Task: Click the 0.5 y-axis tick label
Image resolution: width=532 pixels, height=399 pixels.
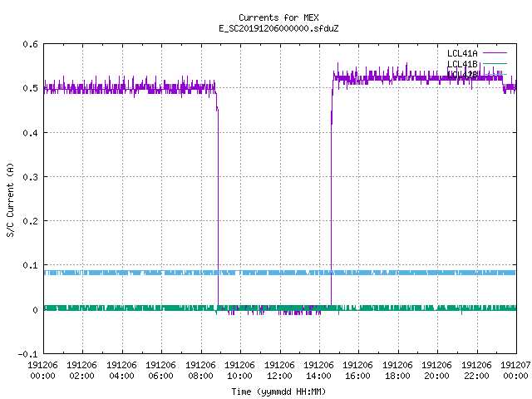Action: tap(30, 88)
